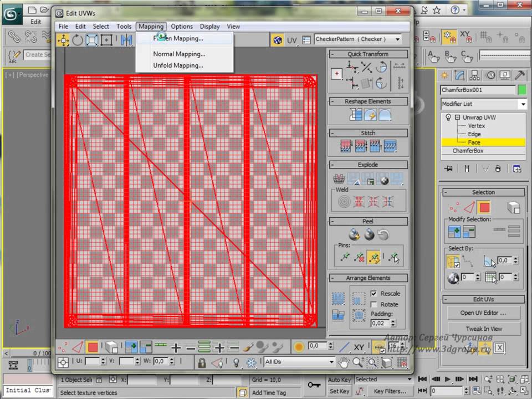Open the Modifier List dropdown
The width and height of the screenshot is (532, 399).
pyautogui.click(x=523, y=104)
